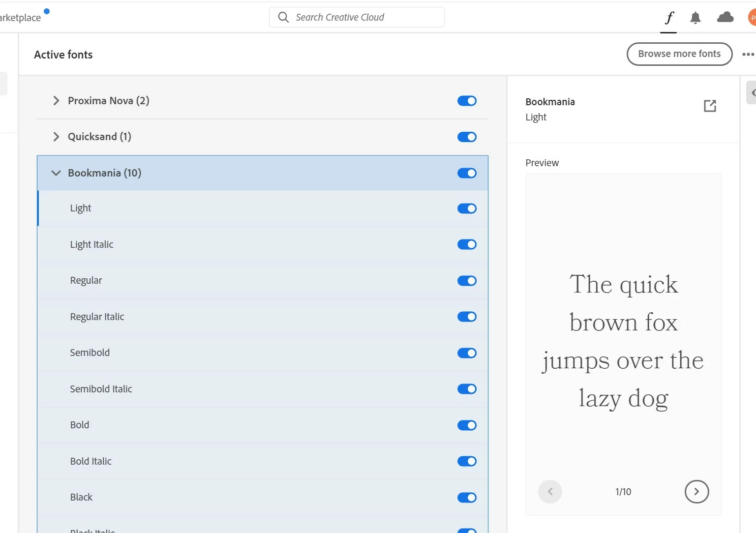Open Bookmania Light in external page
Screen dimensions: 756x533
click(x=710, y=106)
